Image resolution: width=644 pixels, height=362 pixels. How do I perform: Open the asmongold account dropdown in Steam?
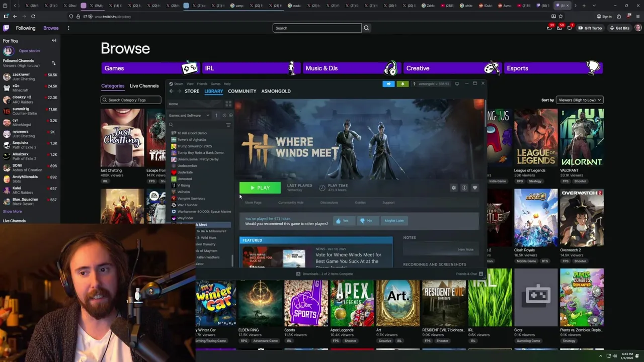click(434, 84)
